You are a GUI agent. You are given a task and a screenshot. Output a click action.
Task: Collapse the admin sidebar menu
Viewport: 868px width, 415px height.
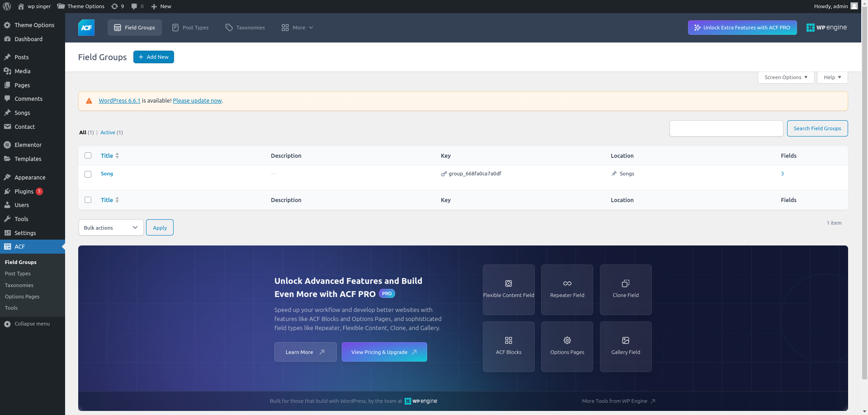tap(33, 324)
